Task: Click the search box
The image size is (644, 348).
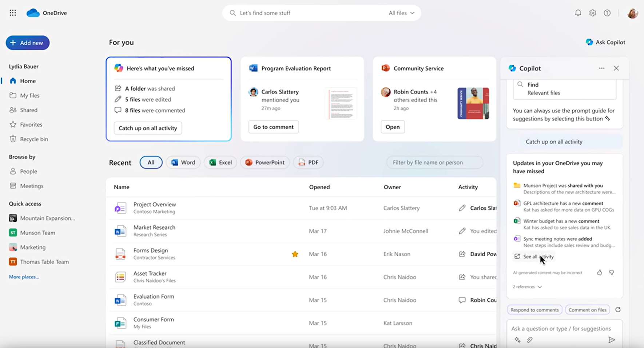Action: 322,13
